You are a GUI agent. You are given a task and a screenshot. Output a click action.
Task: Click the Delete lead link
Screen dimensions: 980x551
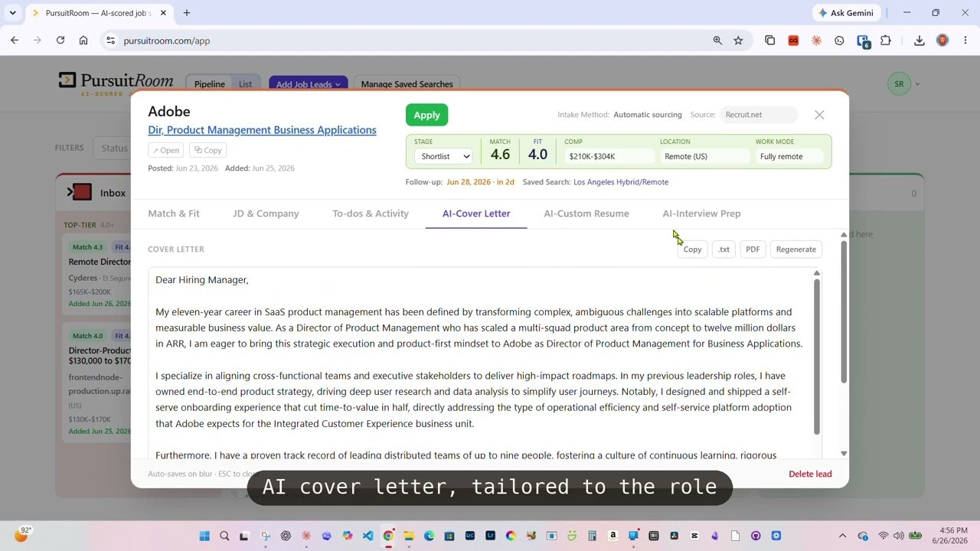tap(810, 474)
